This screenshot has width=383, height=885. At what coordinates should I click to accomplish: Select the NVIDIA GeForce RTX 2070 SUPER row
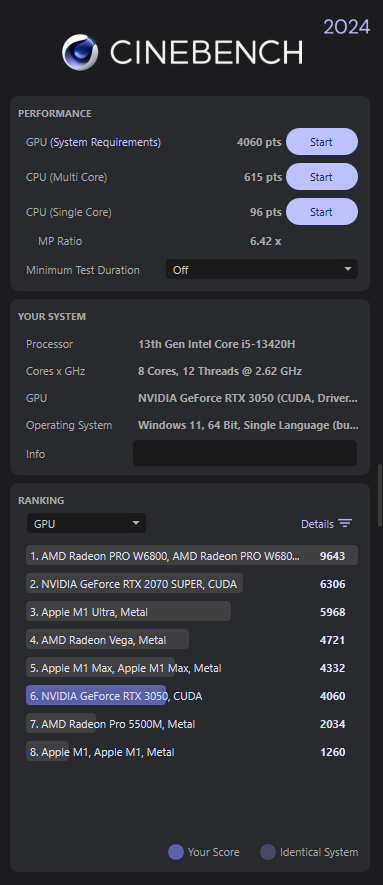192,584
